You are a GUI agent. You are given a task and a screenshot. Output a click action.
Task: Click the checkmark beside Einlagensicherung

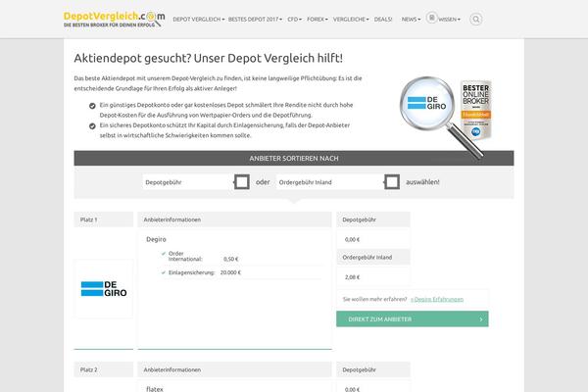click(163, 272)
